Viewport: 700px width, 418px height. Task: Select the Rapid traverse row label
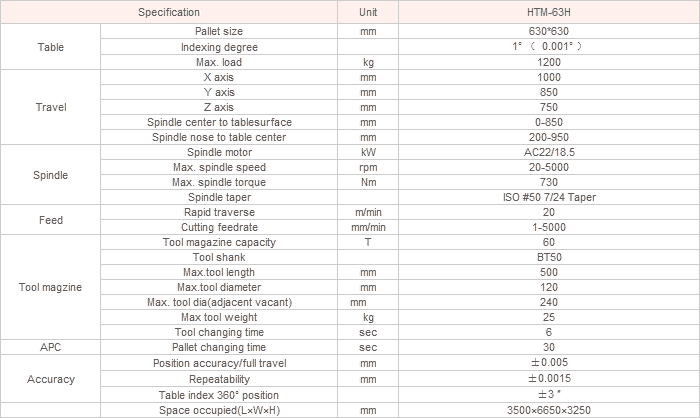(x=219, y=213)
